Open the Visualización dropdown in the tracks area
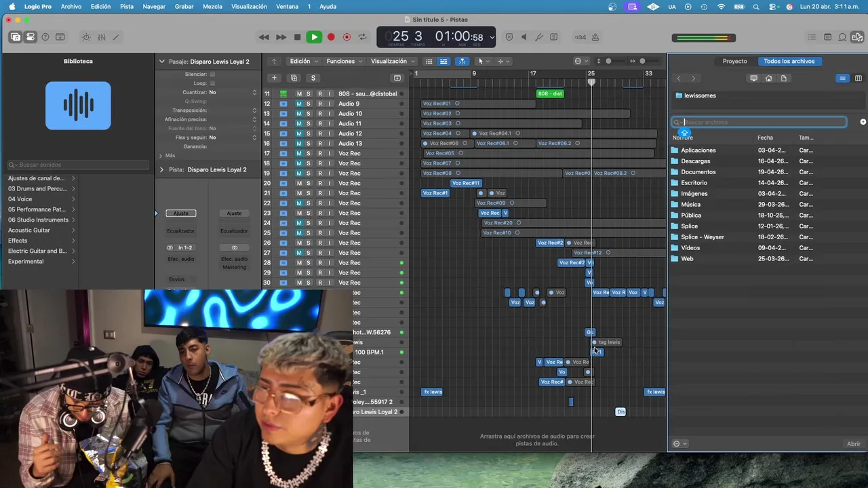This screenshot has width=868, height=488. 393,61
